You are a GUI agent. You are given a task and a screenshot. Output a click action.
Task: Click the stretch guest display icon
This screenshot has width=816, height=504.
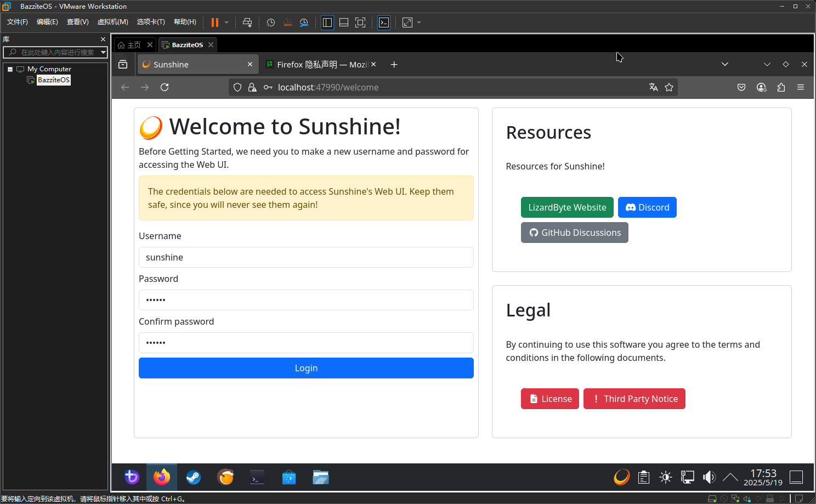pyautogui.click(x=407, y=22)
